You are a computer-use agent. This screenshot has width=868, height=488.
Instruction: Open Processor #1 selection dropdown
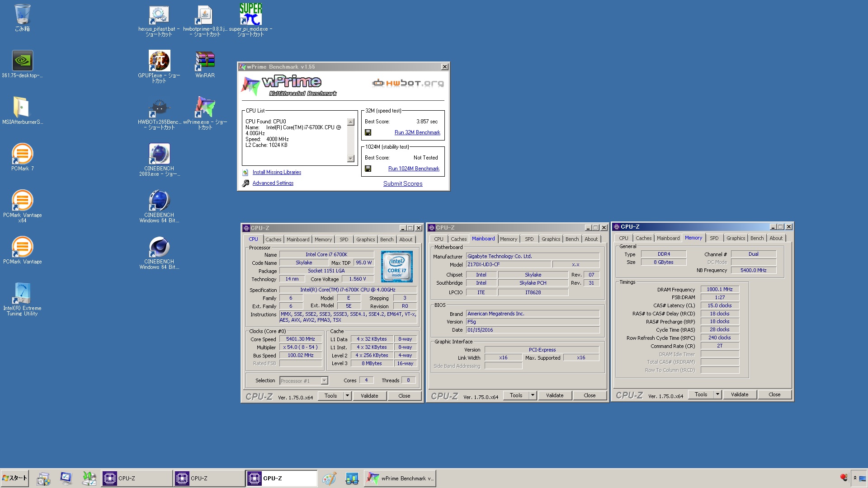point(324,381)
